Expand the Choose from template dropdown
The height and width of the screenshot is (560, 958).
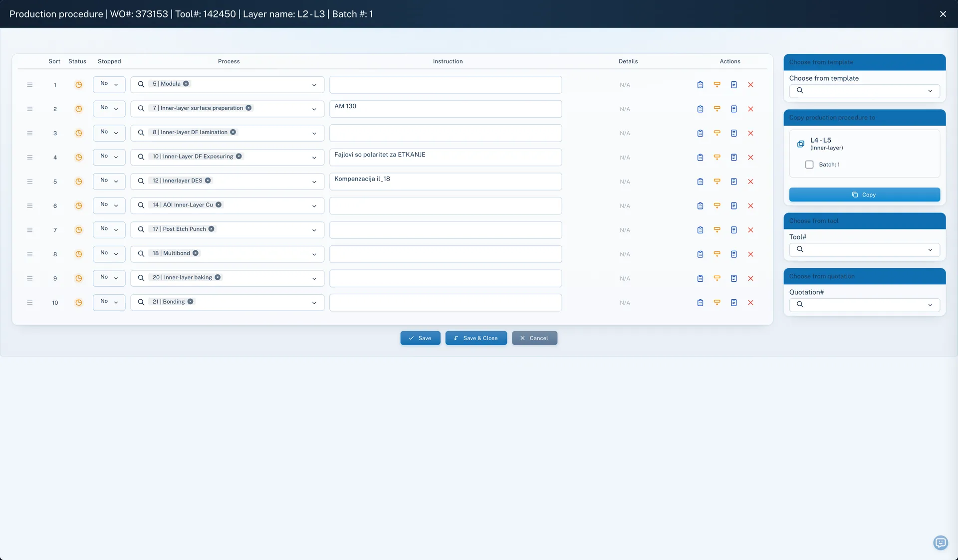[x=864, y=91]
